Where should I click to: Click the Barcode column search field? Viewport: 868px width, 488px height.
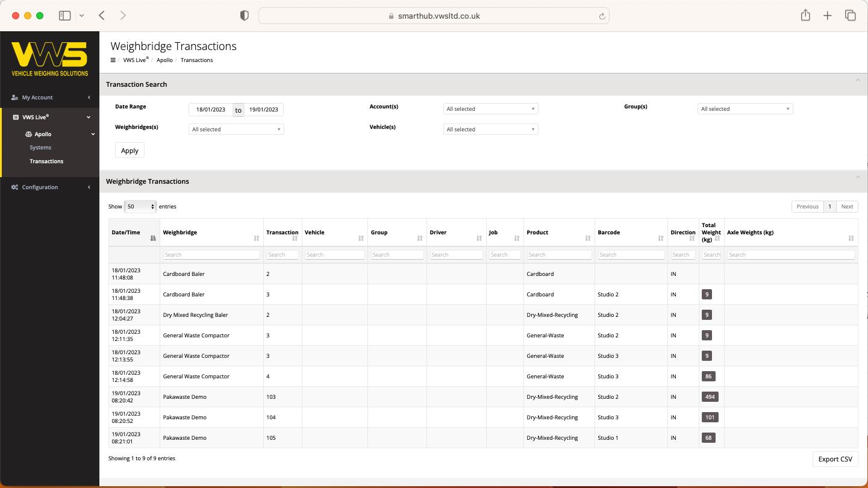tap(631, 255)
